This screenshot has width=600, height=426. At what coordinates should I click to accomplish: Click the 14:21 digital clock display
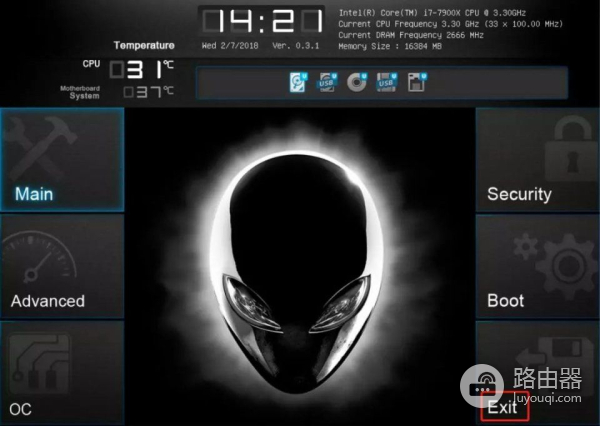point(262,21)
